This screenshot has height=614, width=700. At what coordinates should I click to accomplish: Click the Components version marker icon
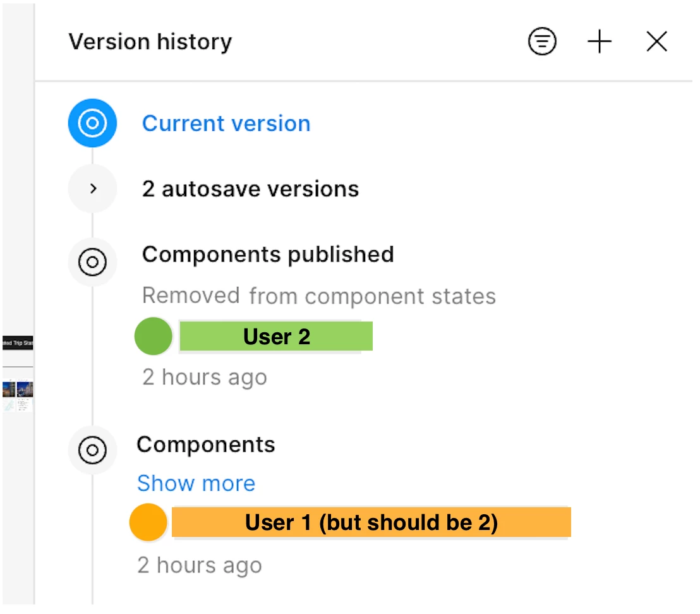[92, 450]
